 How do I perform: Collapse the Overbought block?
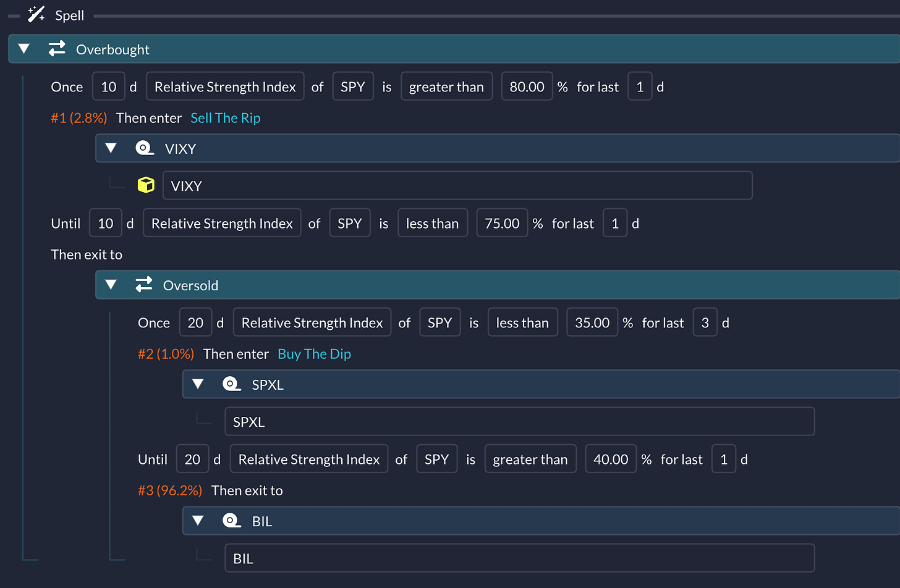click(24, 49)
